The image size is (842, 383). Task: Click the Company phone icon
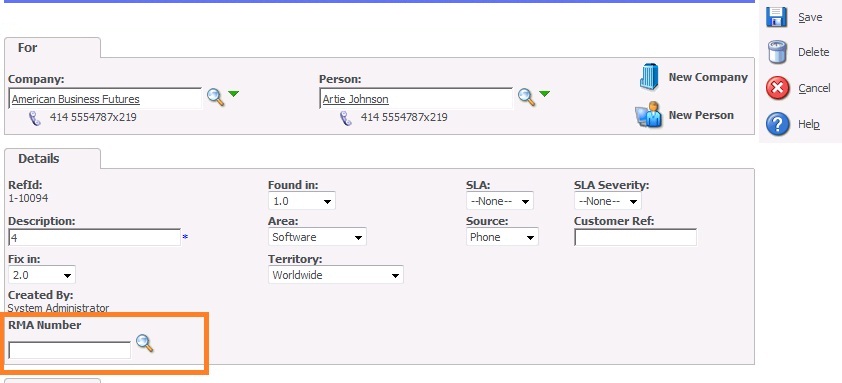(x=35, y=118)
